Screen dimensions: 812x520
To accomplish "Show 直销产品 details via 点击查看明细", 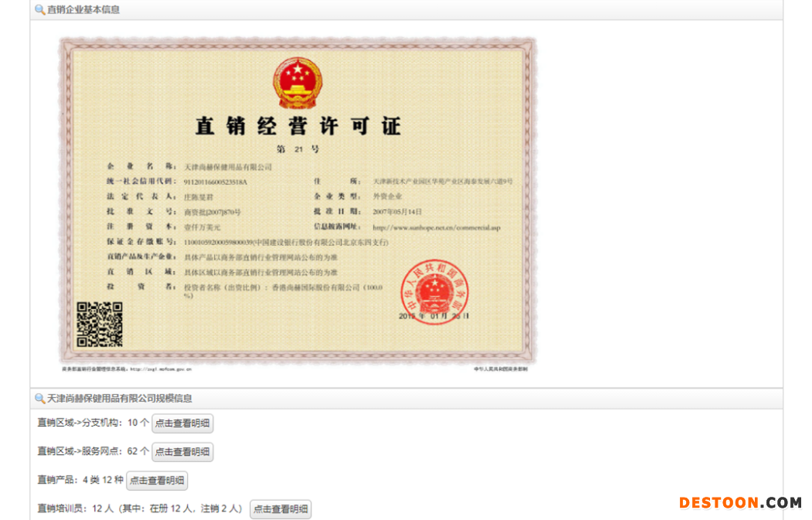I will click(x=157, y=481).
